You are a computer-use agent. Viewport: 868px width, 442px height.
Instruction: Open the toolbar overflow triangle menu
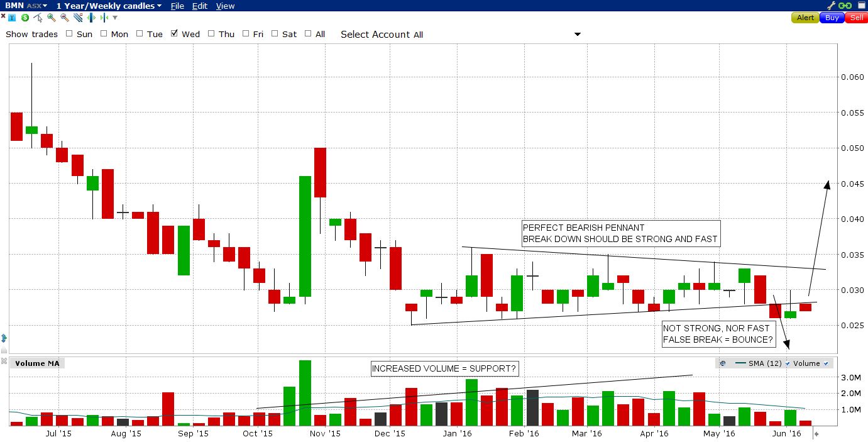point(115,18)
